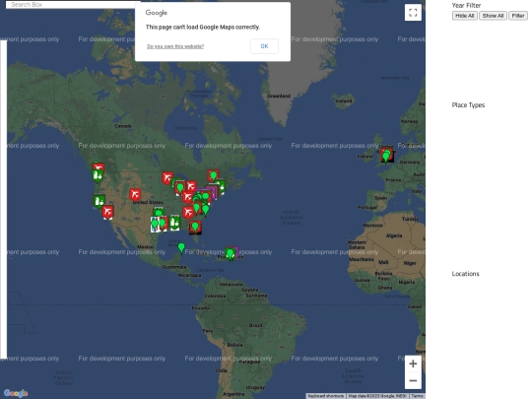Select red airplane marker in Southern California
The image size is (532, 399).
pos(107,213)
